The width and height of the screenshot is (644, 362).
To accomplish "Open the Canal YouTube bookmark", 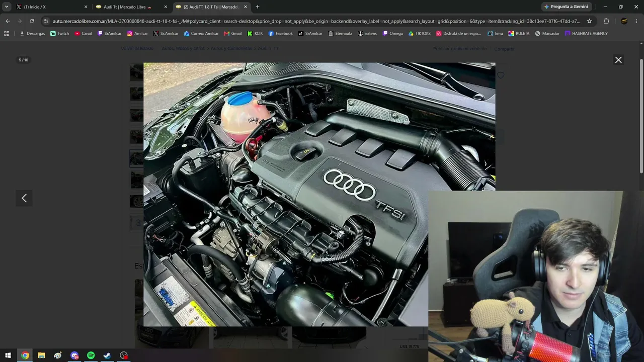I will click(x=84, y=34).
